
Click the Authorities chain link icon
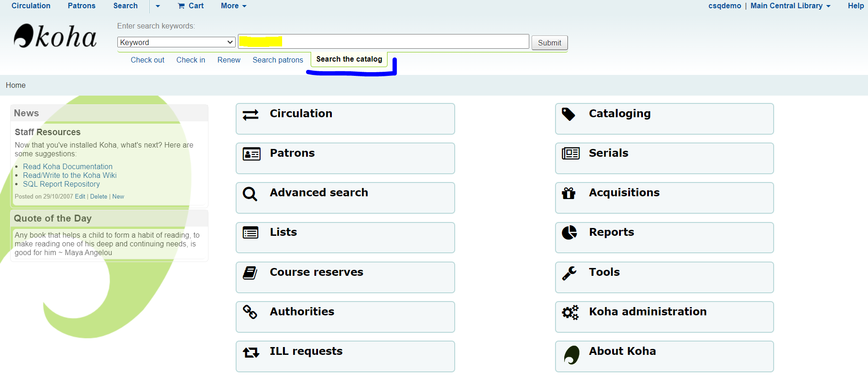pos(250,312)
